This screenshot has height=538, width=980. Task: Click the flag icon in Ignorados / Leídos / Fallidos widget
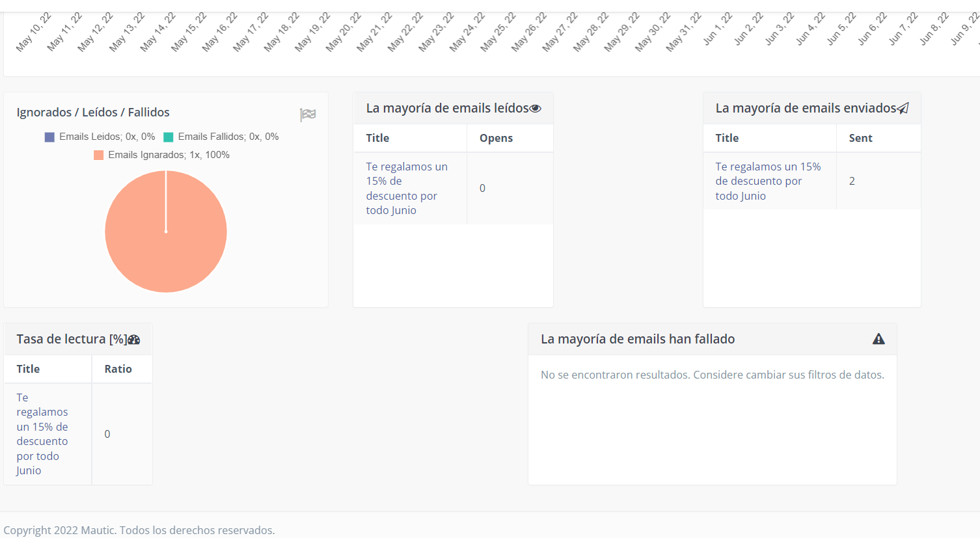pyautogui.click(x=308, y=114)
